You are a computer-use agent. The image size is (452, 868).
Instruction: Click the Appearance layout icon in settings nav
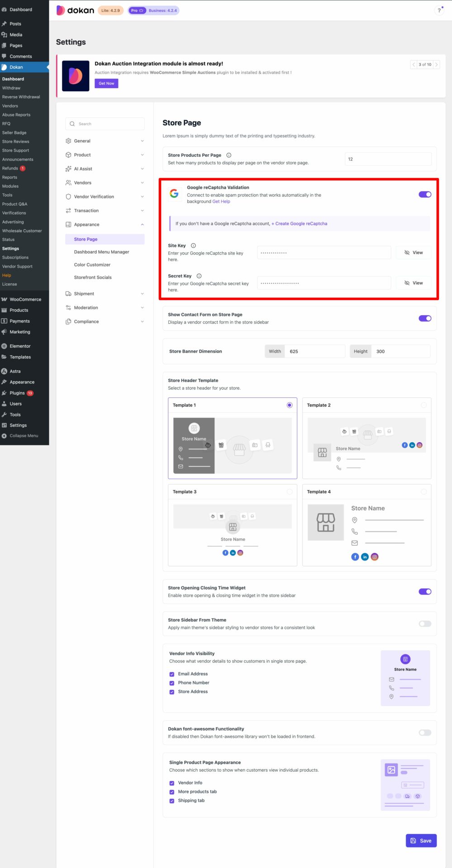(x=68, y=225)
